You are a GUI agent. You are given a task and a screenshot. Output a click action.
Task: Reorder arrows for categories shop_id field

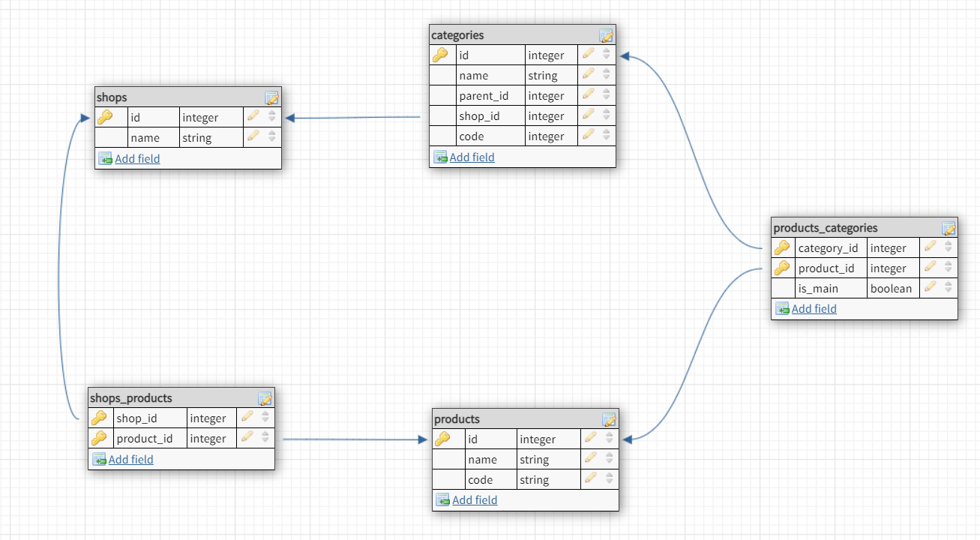pyautogui.click(x=607, y=115)
